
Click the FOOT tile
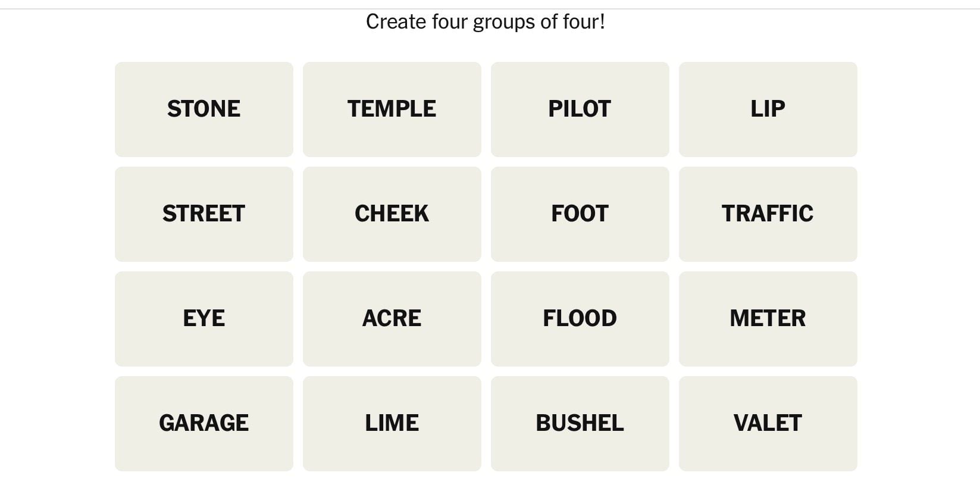click(580, 214)
